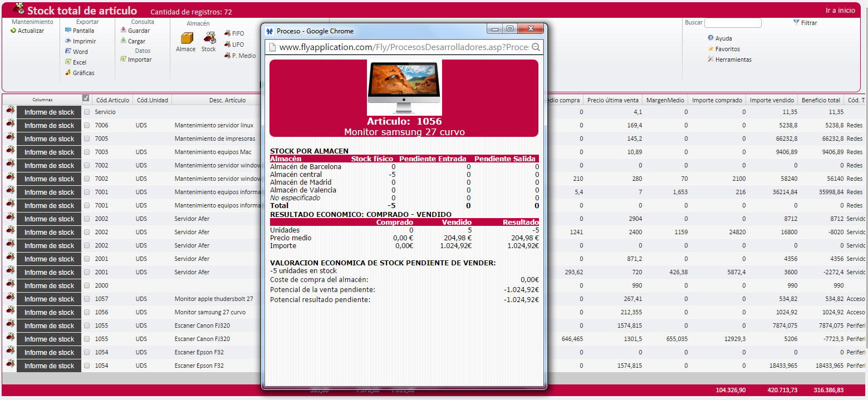Check the row for article 7006
This screenshot has width=868, height=400.
click(86, 126)
